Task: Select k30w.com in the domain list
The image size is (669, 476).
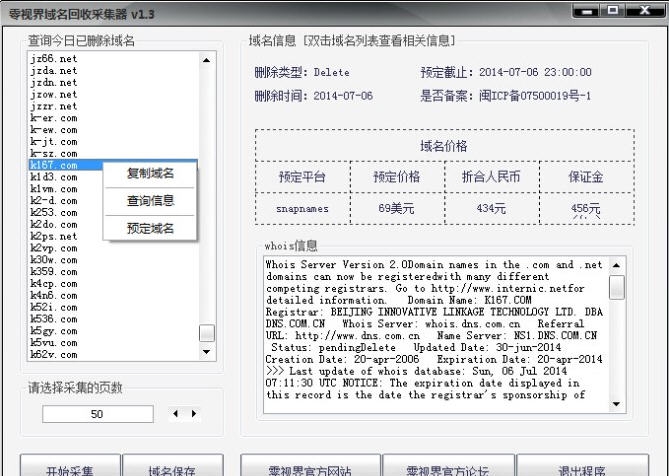Action: pyautogui.click(x=54, y=260)
